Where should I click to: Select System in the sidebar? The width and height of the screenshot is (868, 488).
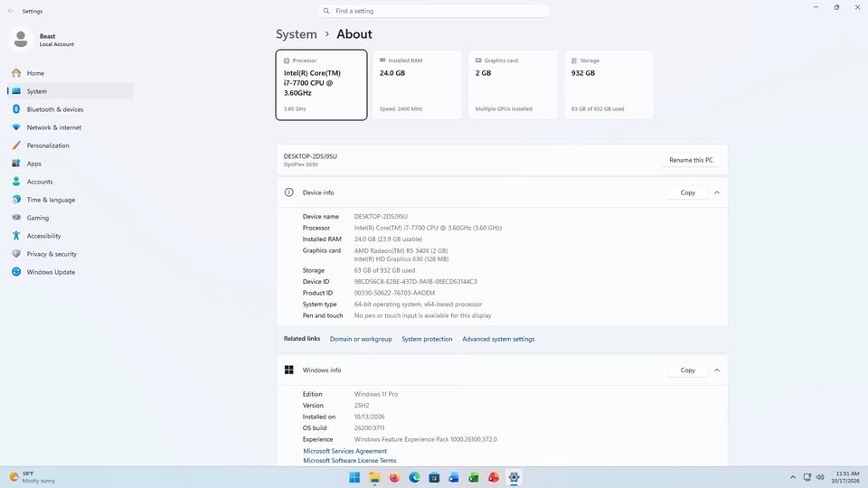71,91
